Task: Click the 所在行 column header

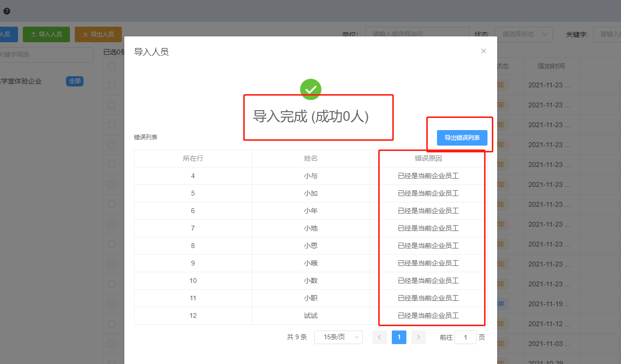Action: pos(193,158)
